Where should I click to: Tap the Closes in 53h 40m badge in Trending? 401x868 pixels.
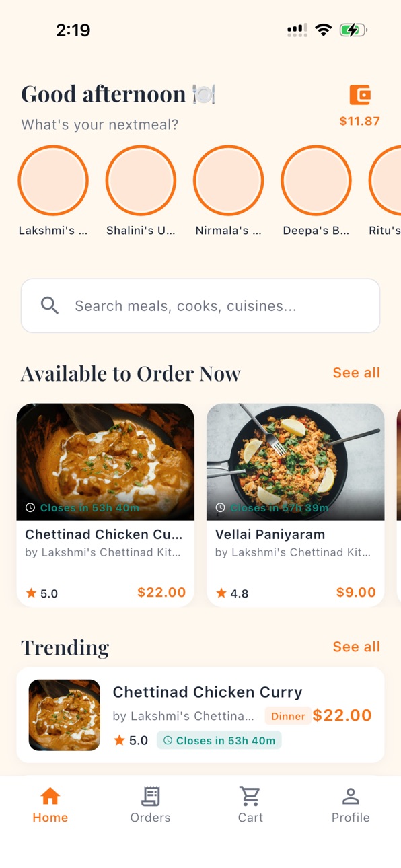[x=219, y=740]
